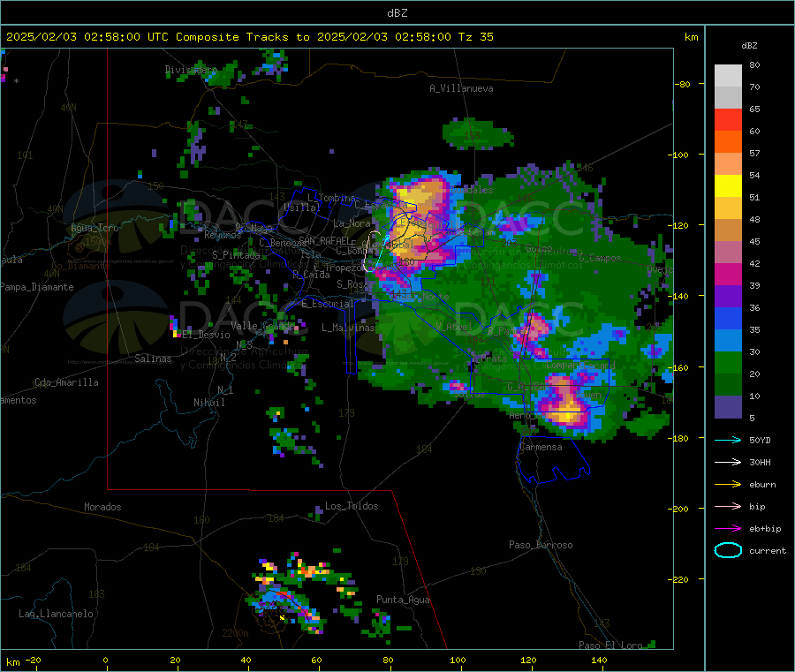Click the 'Los_Toldos' map label
Image resolution: width=795 pixels, height=672 pixels.
tap(352, 506)
